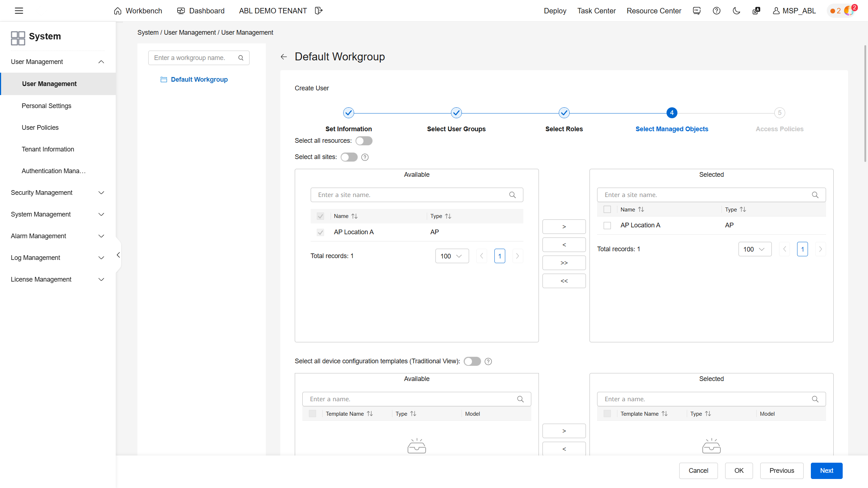Toggle dark mode moon icon
The image size is (868, 488).
(736, 11)
